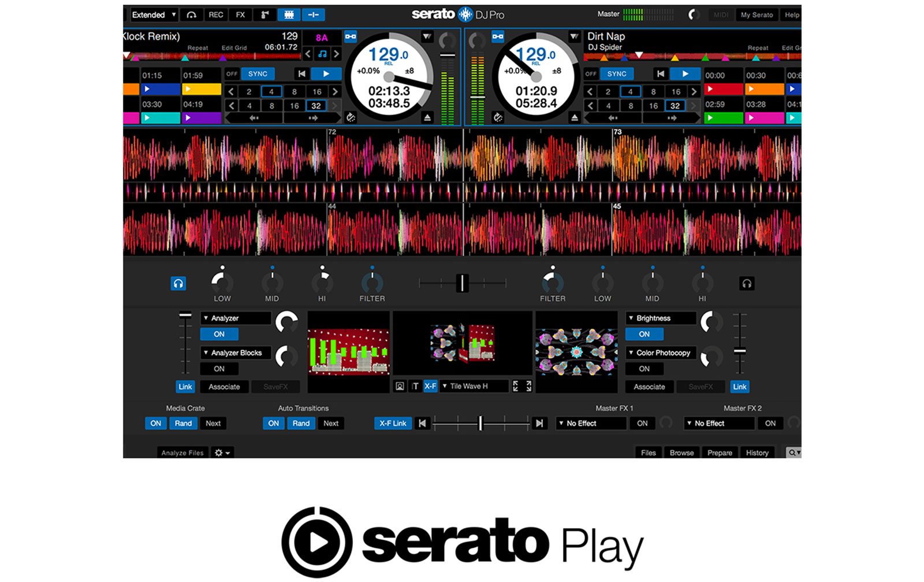This screenshot has height=582, width=924.
Task: Turn off the Analyzer effect ON button
Action: (219, 334)
